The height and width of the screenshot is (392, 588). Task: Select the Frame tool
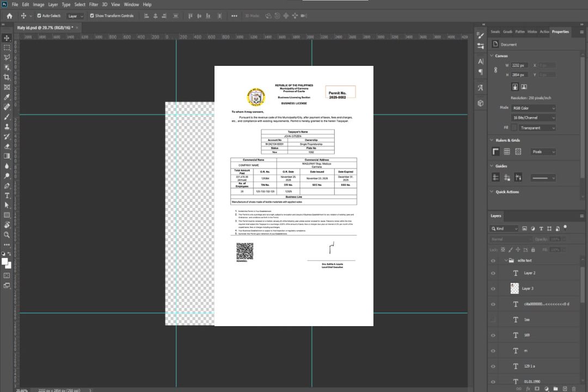click(x=7, y=87)
